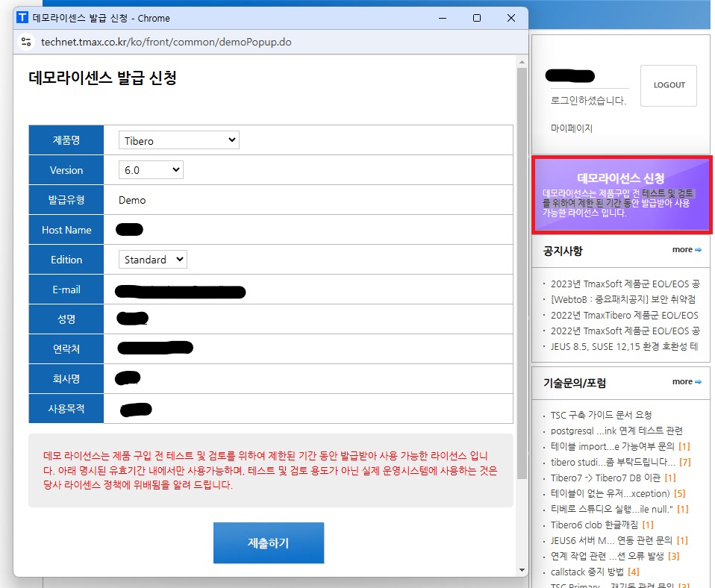This screenshot has height=588, width=715.
Task: Click the 데모라이센스 발급 신청 heading
Action: pos(102,78)
